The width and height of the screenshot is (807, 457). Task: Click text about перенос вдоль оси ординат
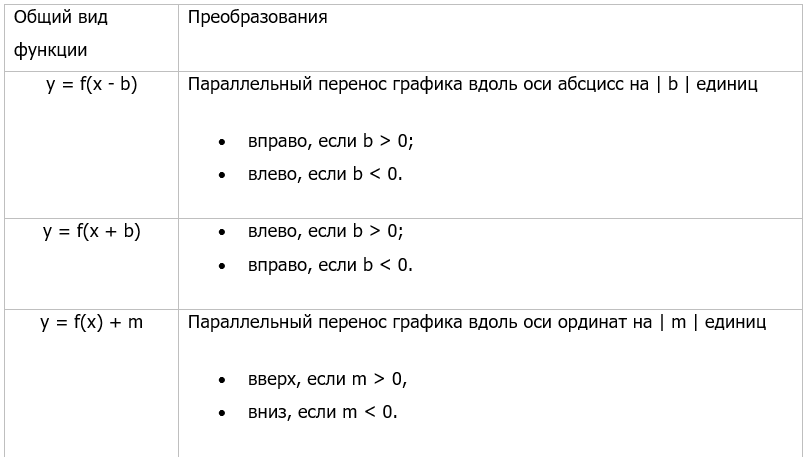tap(477, 322)
